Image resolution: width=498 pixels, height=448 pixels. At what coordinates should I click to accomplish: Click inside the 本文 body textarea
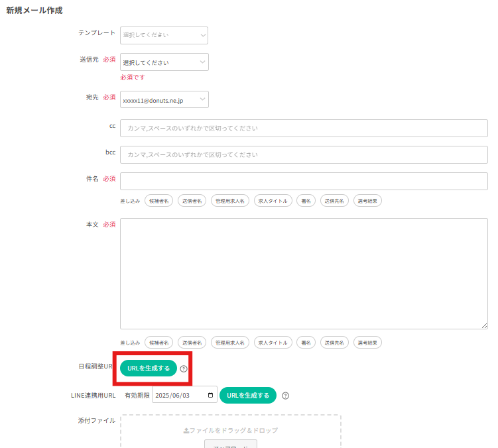click(x=304, y=273)
